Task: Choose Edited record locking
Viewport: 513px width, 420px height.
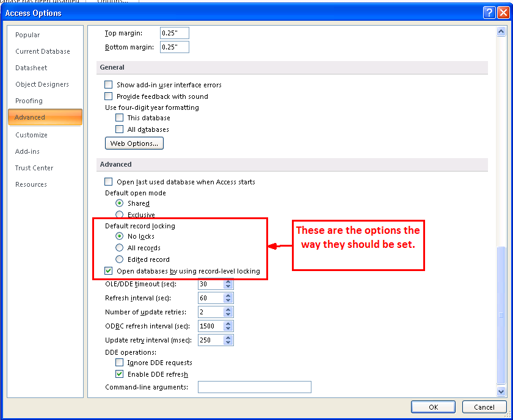Action: 120,259
